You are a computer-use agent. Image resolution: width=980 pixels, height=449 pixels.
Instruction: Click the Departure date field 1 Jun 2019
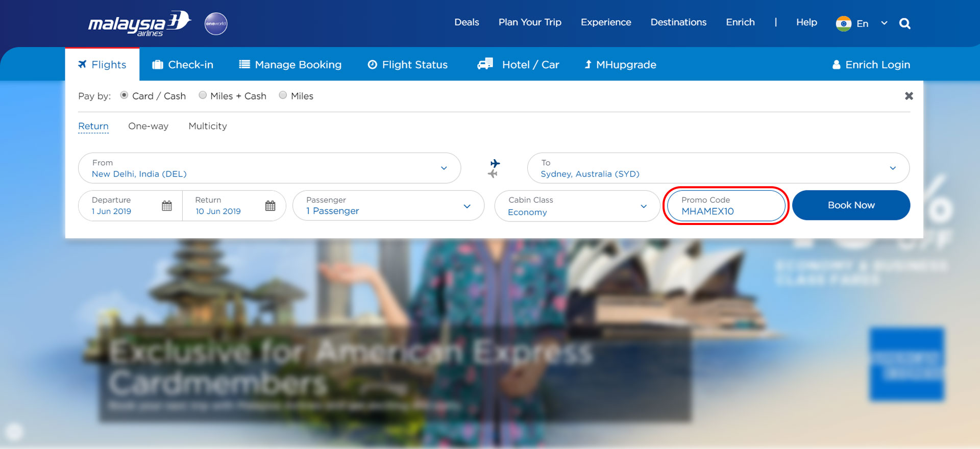[130, 206]
